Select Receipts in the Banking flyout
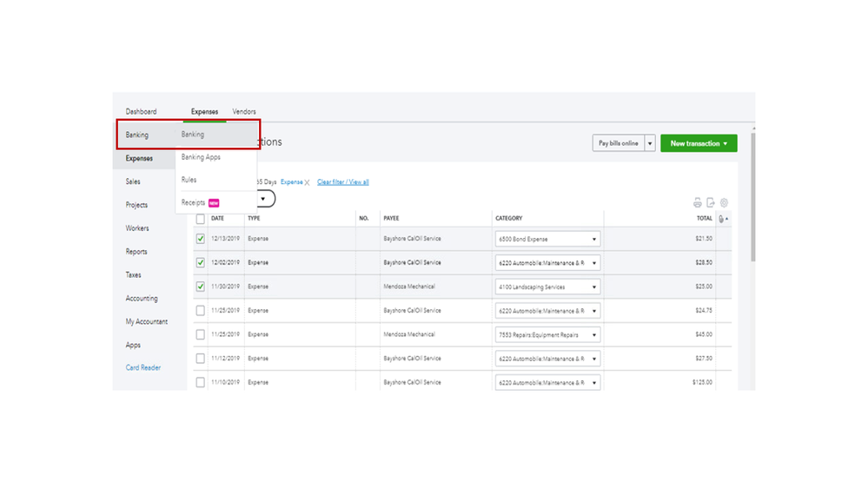Viewport: 868px width, 488px height. pos(193,202)
